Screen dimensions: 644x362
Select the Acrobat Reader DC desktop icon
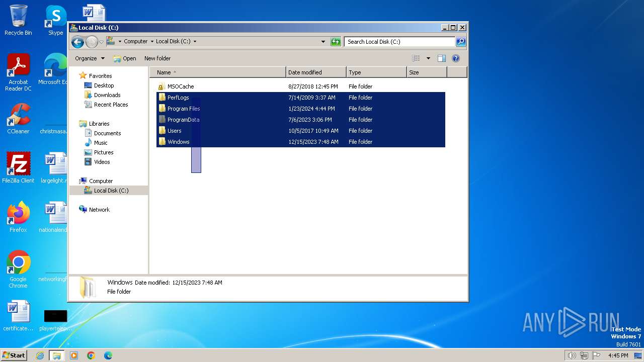coord(18,72)
